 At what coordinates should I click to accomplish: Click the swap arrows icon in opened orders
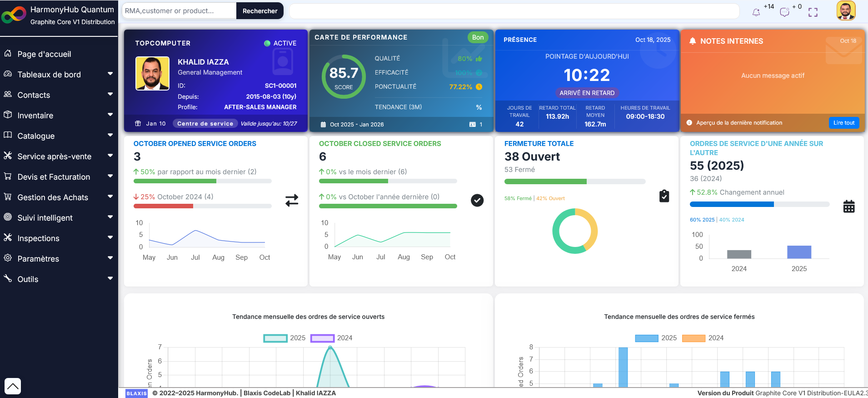tap(292, 200)
